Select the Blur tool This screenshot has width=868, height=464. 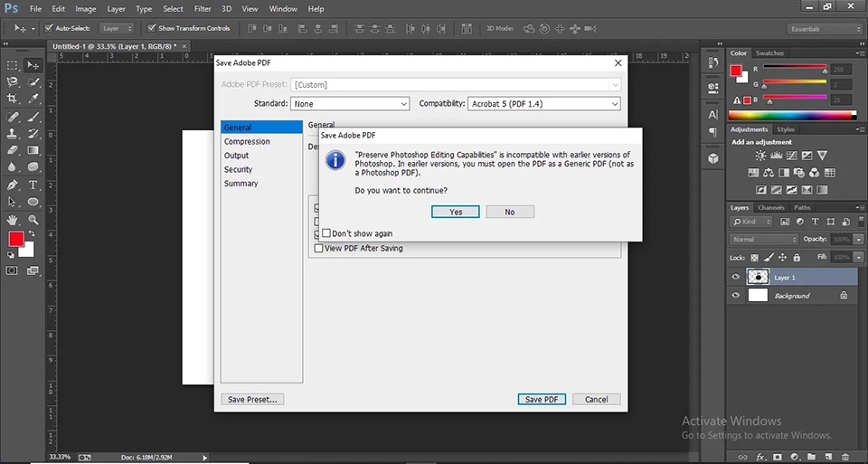coord(12,166)
